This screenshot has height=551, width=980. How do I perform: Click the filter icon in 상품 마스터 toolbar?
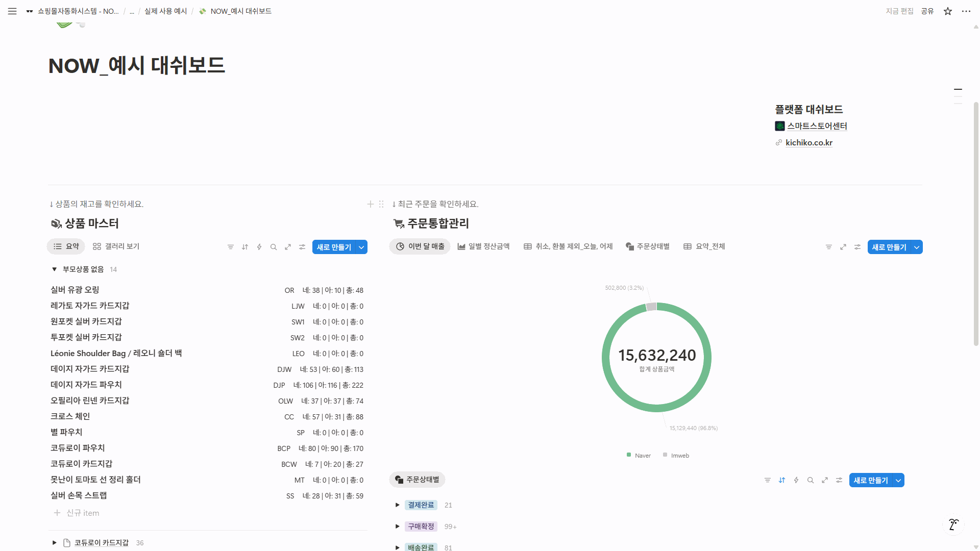pos(231,247)
